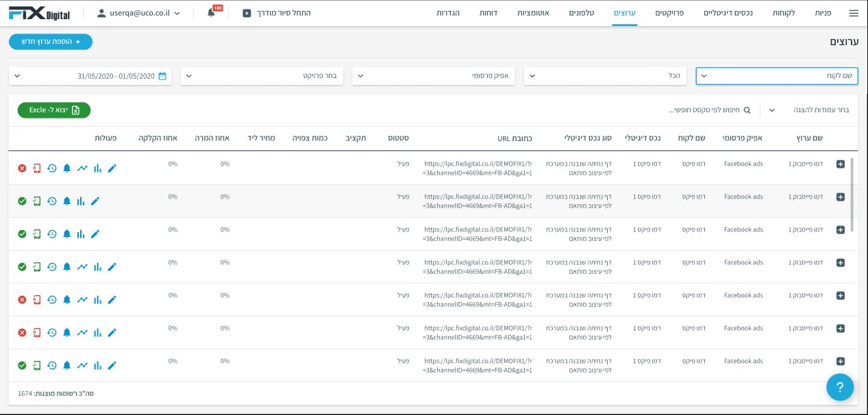Click the FIX Digital logo
The height and width of the screenshot is (415, 868).
[x=39, y=13]
